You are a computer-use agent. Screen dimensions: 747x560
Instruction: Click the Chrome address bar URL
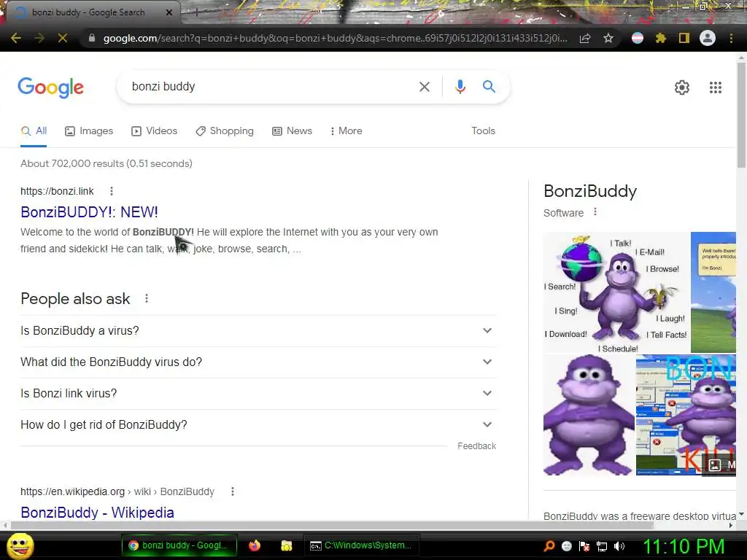335,38
